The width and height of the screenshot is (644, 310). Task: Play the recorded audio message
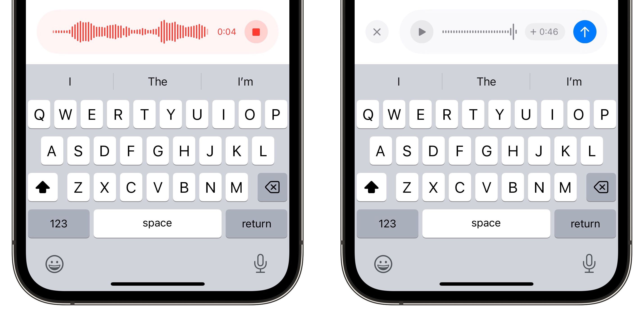(x=420, y=32)
